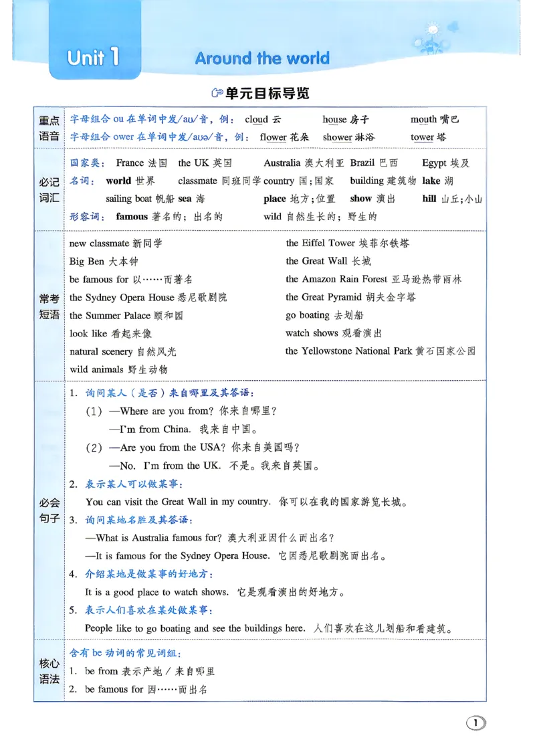
Task: Click 'the Summer Palace 颐和园'
Action: pyautogui.click(x=126, y=316)
